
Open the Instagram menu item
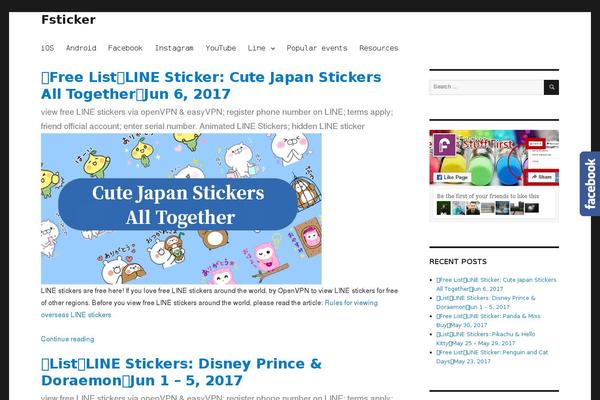174,48
